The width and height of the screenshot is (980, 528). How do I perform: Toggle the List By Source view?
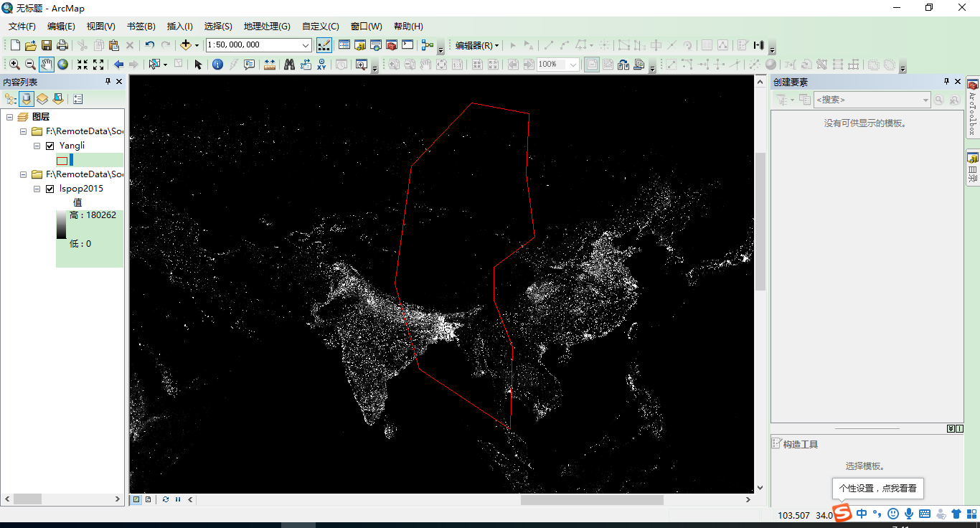pyautogui.click(x=27, y=99)
